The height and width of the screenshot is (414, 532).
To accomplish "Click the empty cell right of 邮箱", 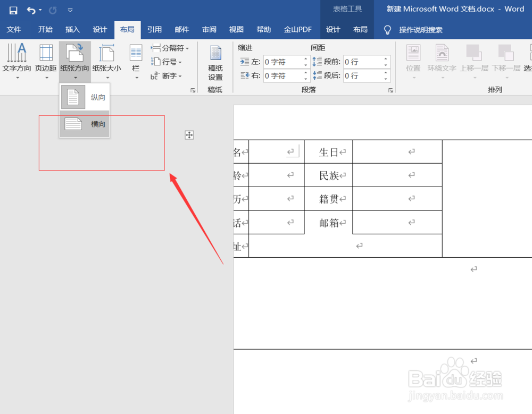I will pyautogui.click(x=397, y=223).
